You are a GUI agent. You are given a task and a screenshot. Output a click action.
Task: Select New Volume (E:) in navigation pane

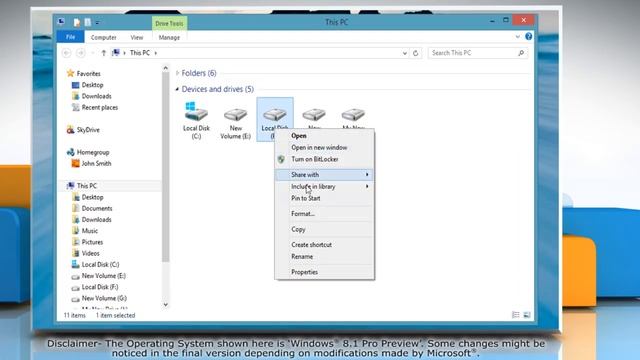[x=104, y=276]
